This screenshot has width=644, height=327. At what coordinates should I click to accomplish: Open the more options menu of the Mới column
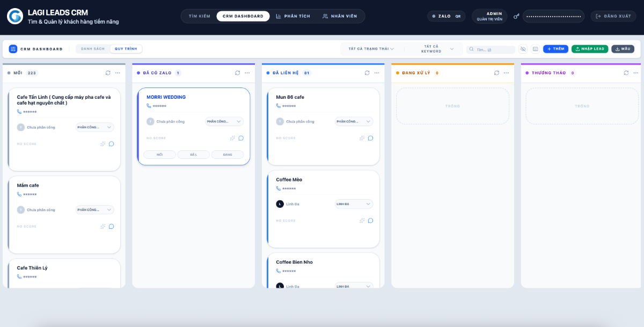click(x=118, y=72)
